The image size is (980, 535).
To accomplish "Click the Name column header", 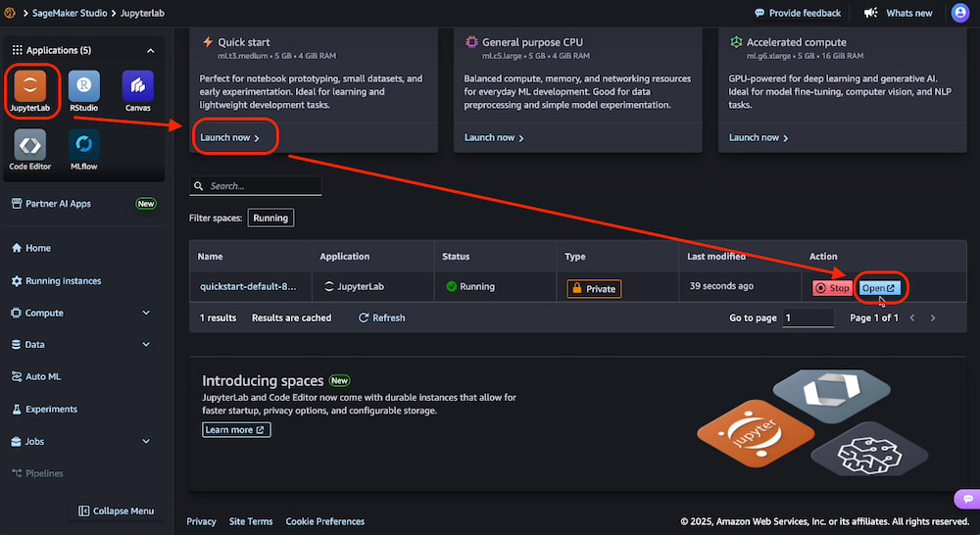I will pyautogui.click(x=210, y=257).
